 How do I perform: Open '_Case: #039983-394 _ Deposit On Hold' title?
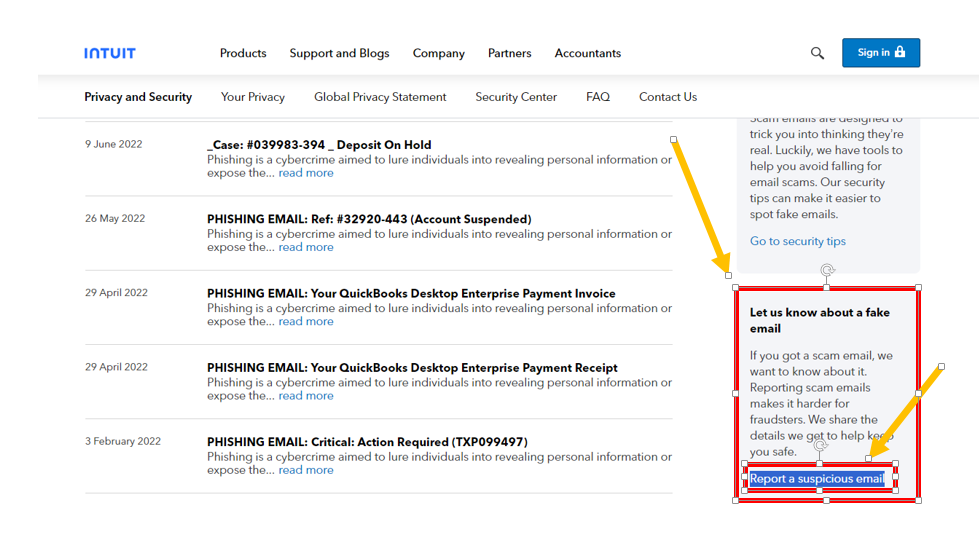point(319,145)
